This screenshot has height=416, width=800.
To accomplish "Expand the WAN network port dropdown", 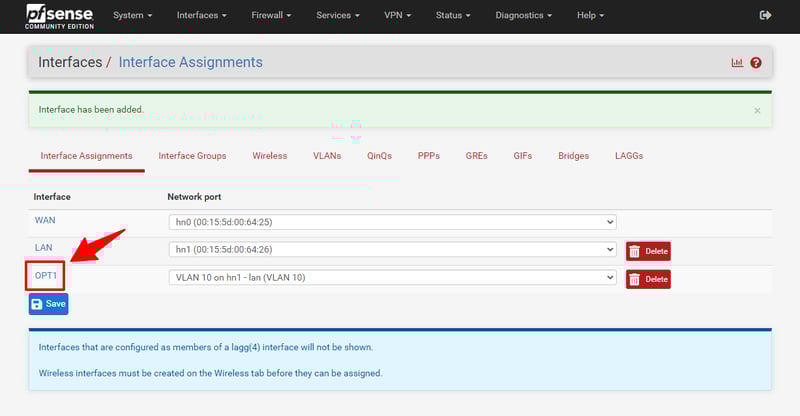I will pyautogui.click(x=392, y=222).
